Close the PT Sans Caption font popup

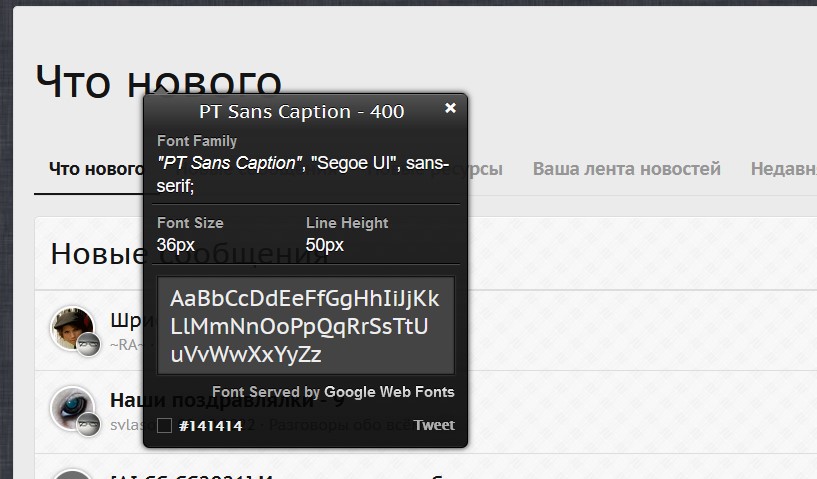click(450, 108)
